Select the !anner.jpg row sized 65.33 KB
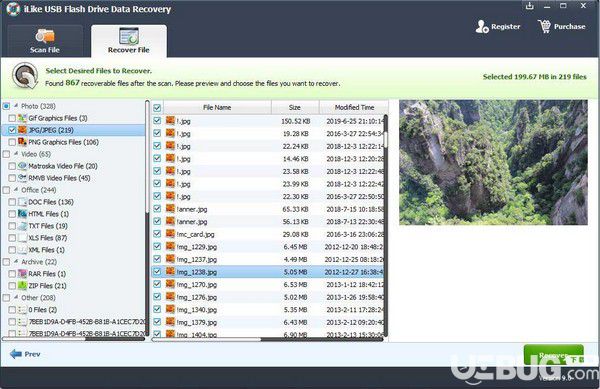Image resolution: width=600 pixels, height=389 pixels. [x=268, y=209]
